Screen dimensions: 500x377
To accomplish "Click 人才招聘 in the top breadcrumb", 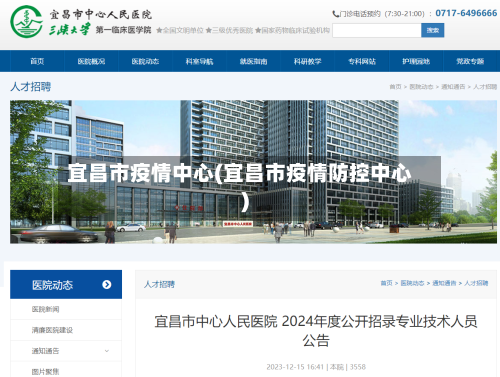I will pyautogui.click(x=485, y=87).
